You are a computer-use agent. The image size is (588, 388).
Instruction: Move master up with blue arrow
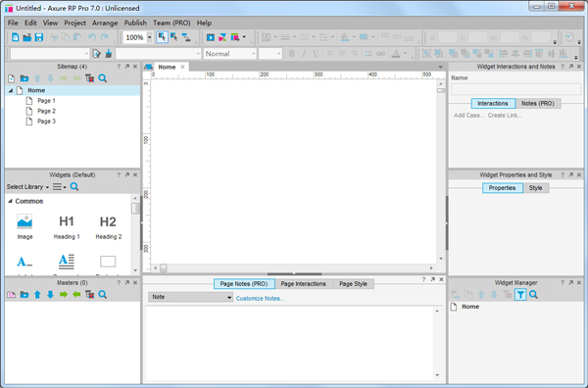coord(37,295)
